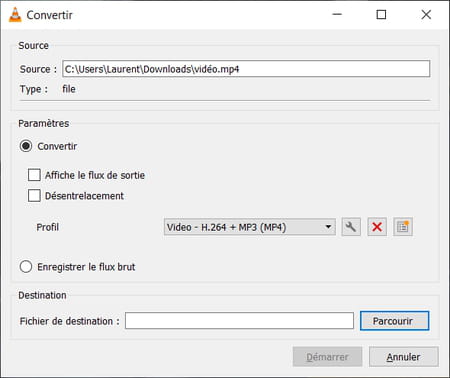
Task: Enable Affiche le flux de sortie
Action: 34,175
